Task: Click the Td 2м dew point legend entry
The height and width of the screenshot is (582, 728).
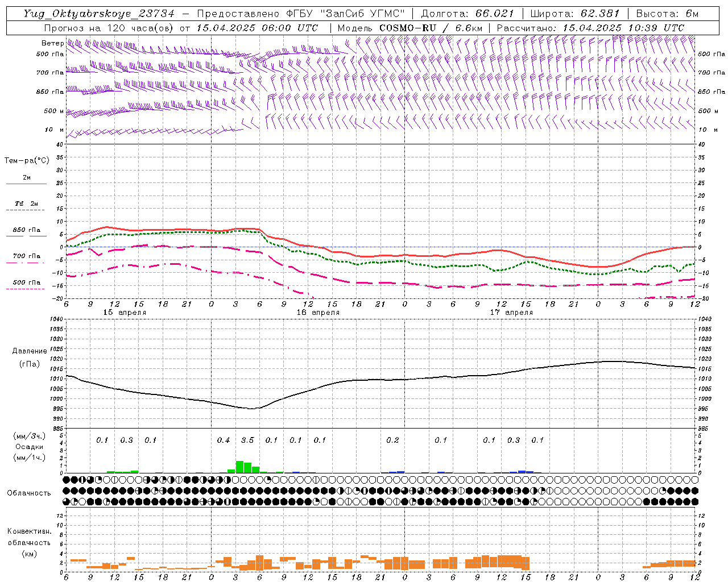Action: 26,203
